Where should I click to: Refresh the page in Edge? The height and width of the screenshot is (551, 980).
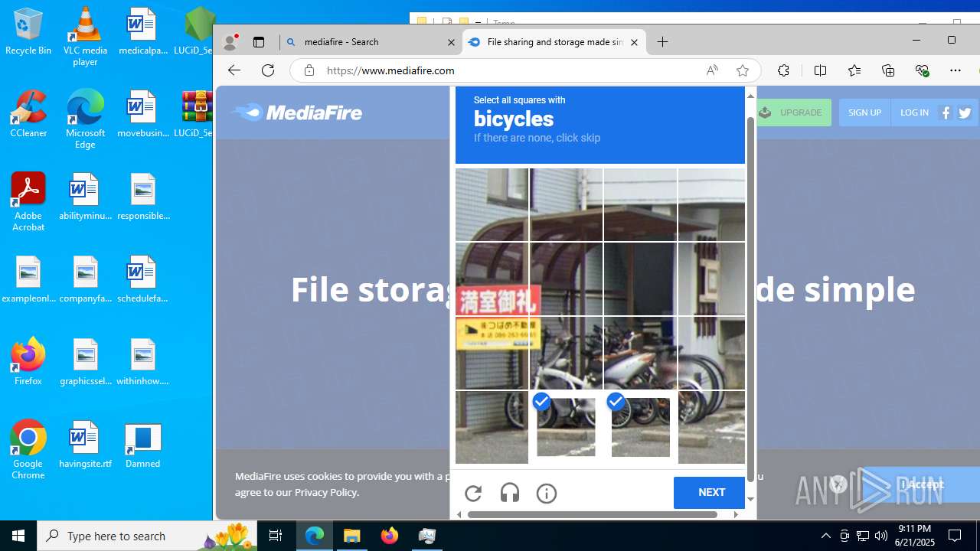point(268,70)
